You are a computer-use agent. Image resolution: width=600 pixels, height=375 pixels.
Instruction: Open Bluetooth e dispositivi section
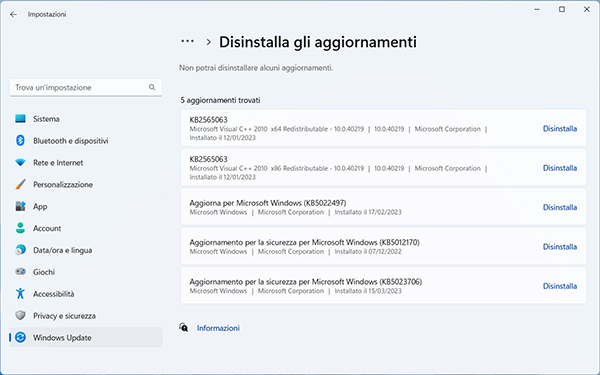86,140
